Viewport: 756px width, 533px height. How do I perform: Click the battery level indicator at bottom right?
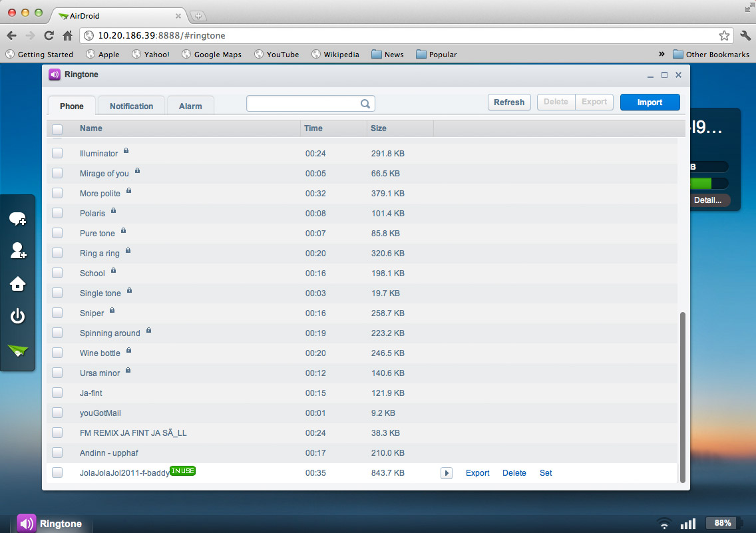[x=723, y=524]
